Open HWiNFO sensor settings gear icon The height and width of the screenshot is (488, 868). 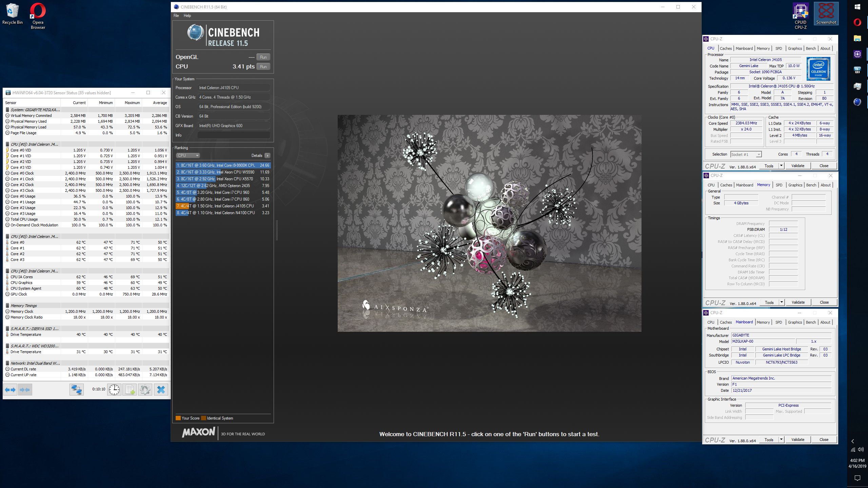145,390
